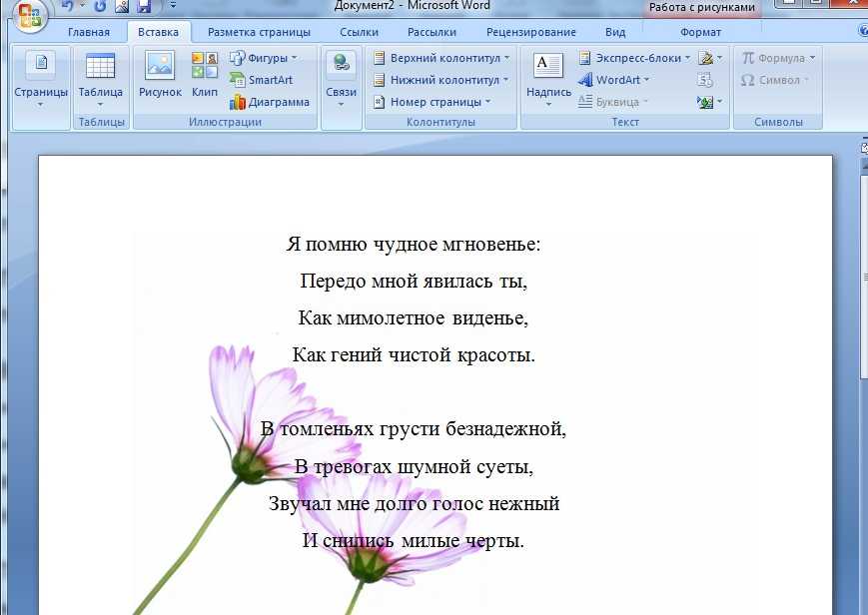Click the line "Передо мной явилась ты,"

coord(414,281)
